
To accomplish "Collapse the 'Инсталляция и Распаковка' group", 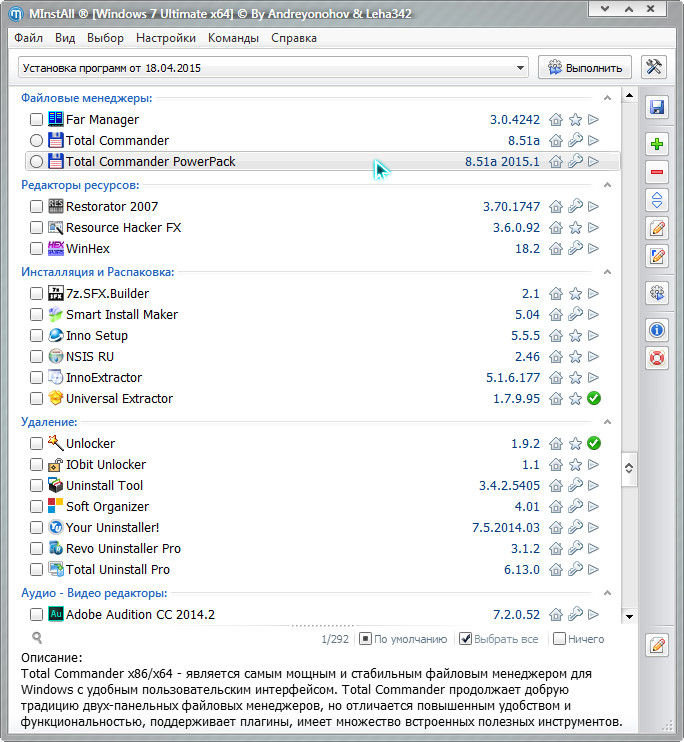I will (x=607, y=272).
